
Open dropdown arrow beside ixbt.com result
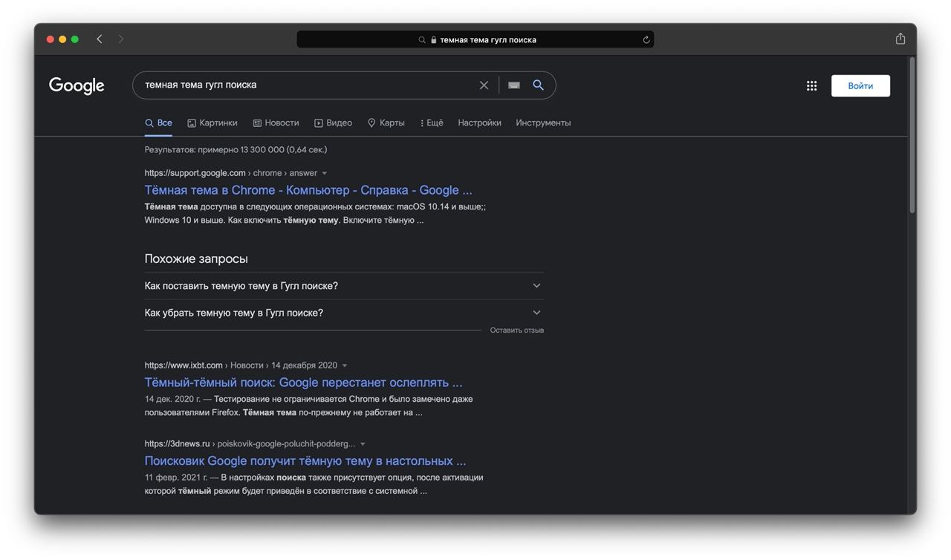[344, 365]
